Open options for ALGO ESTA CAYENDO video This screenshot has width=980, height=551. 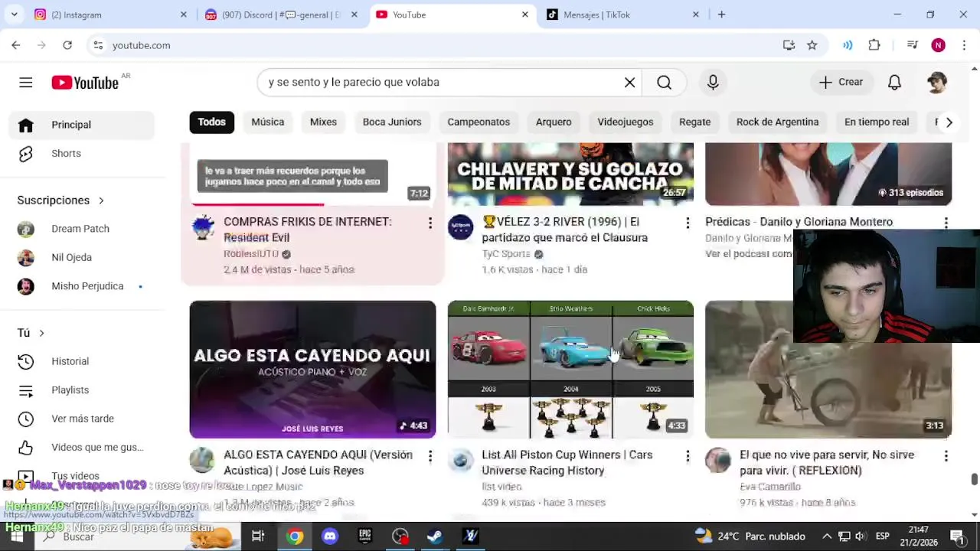(430, 456)
